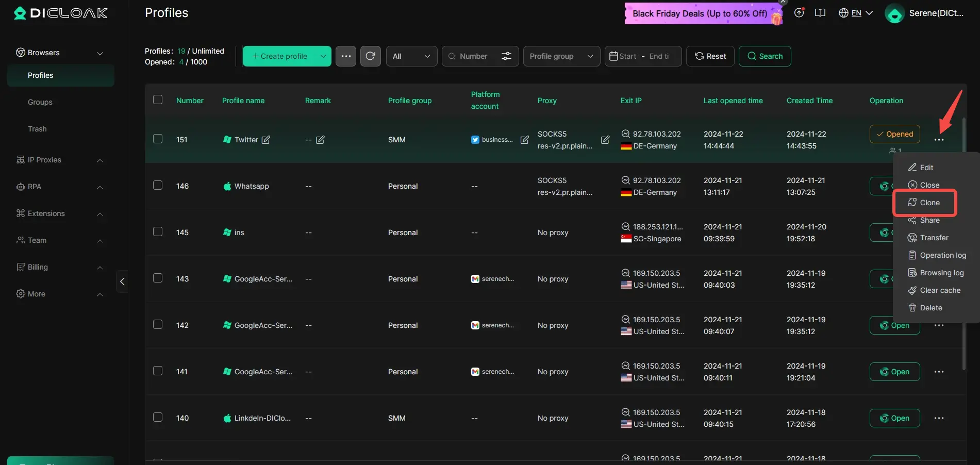Viewport: 980px width, 465px height.
Task: Open more actions dots for profile 142
Action: 939,325
